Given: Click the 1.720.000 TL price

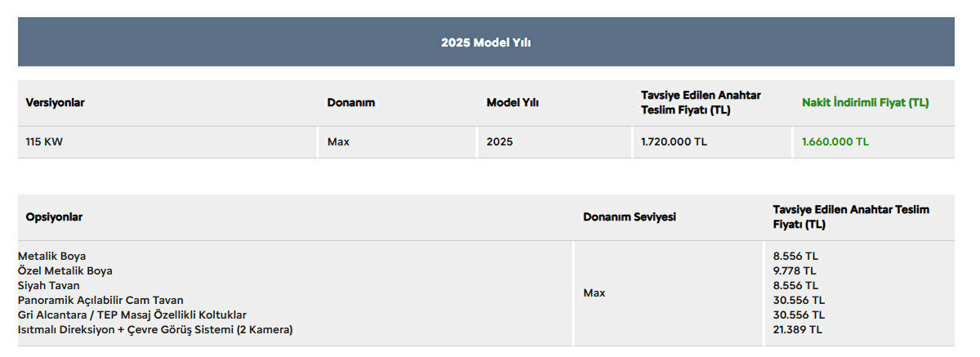Looking at the screenshot, I should click(674, 142).
